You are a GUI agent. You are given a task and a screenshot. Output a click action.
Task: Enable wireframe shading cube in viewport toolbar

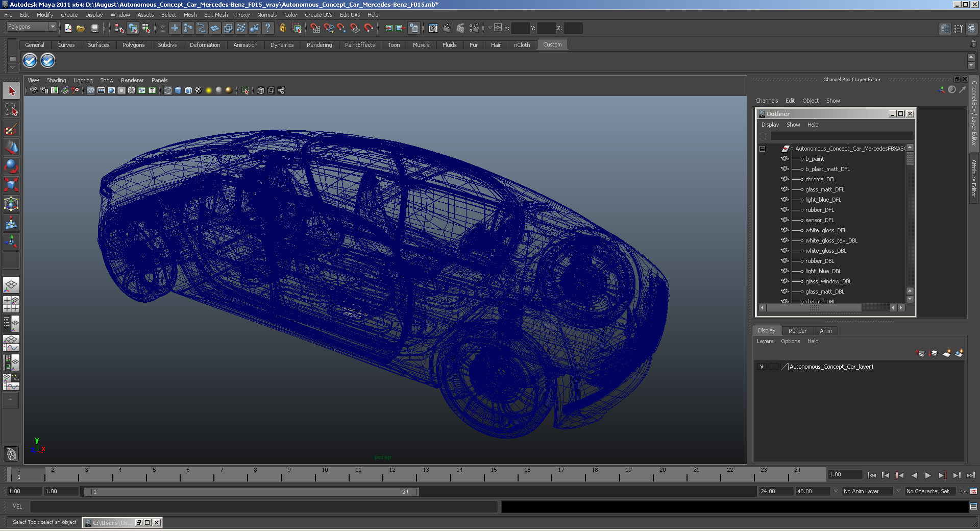coord(168,90)
